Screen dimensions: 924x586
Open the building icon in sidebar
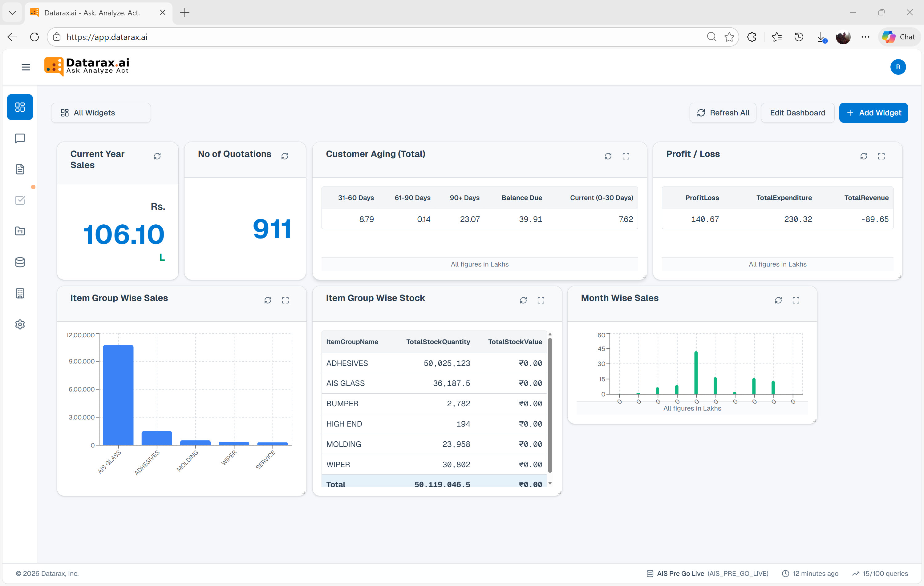pos(20,293)
